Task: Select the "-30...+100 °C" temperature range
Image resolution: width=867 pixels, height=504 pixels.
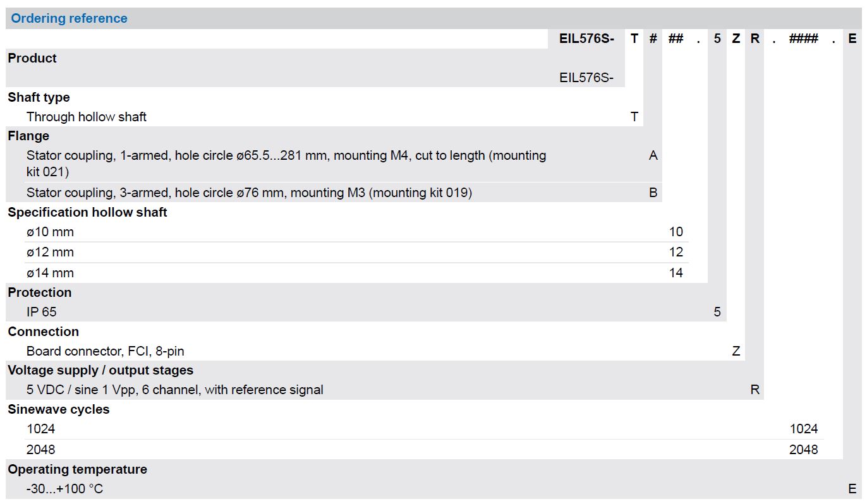Action: pos(64,489)
